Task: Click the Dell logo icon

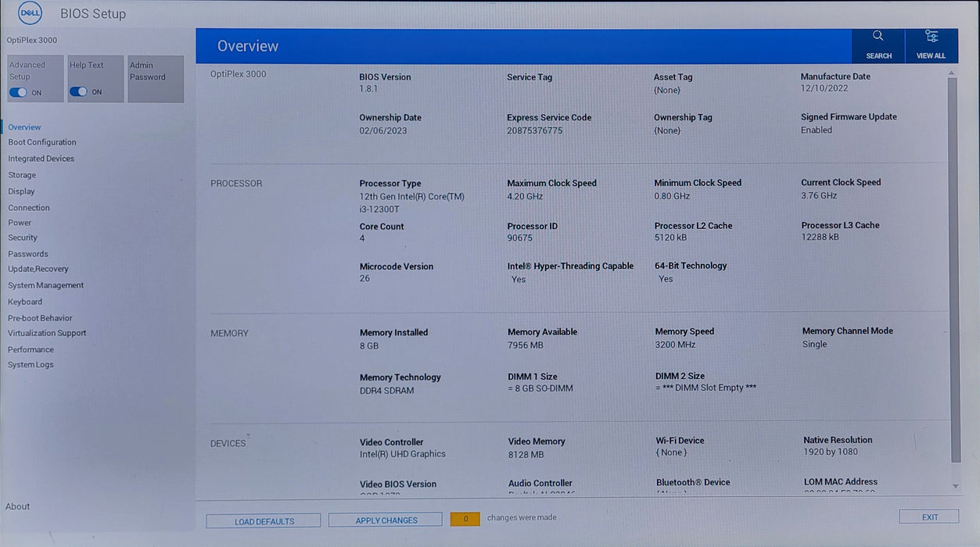Action: [30, 13]
